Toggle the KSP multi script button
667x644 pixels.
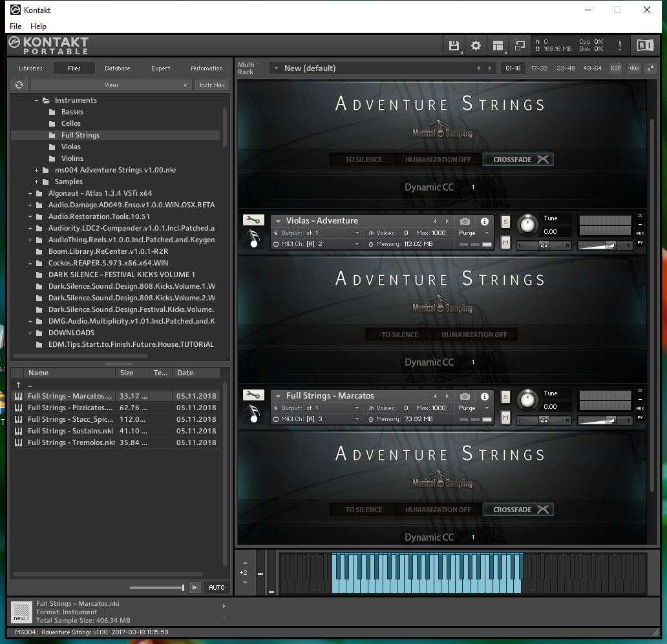click(615, 68)
